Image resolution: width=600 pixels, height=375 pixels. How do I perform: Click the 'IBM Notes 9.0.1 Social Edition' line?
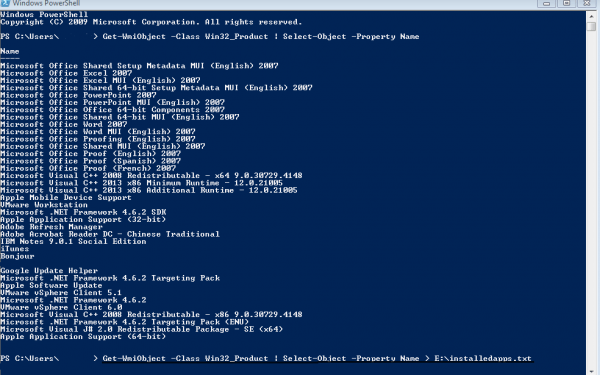point(73,241)
